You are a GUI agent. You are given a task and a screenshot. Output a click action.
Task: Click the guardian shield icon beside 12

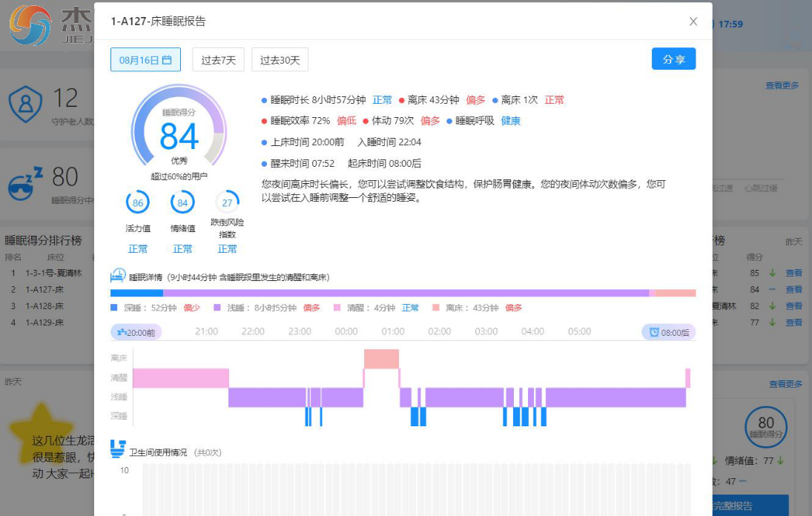(x=25, y=105)
